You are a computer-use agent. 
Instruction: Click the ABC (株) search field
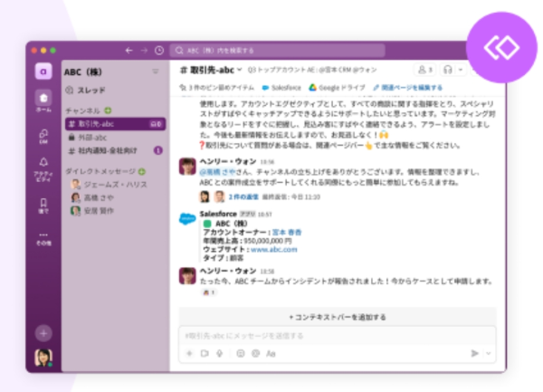point(277,51)
